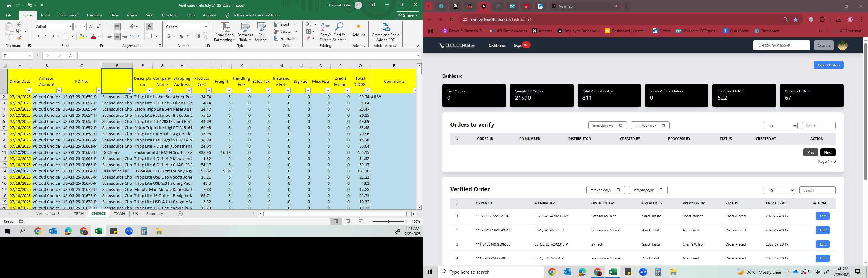Image resolution: width=868 pixels, height=278 pixels.
Task: Open the font size 11 dropdown
Action: [84, 27]
